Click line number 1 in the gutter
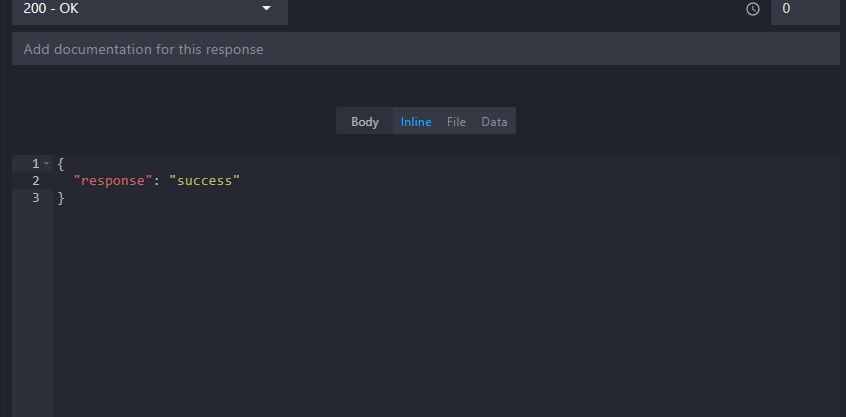Image resolution: width=846 pixels, height=417 pixels. pos(35,163)
